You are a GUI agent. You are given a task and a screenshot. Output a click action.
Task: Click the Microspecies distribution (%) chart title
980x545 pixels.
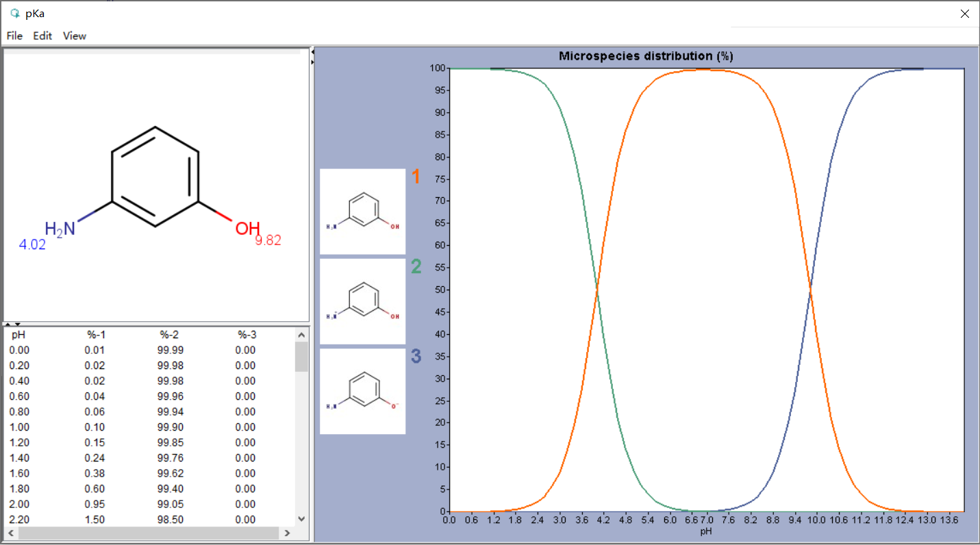pos(646,56)
